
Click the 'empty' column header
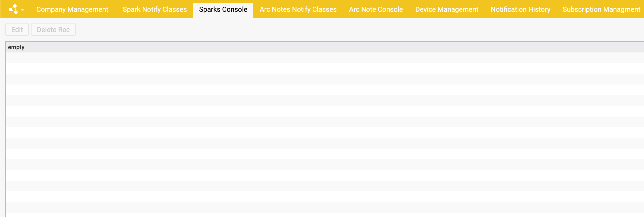[x=16, y=47]
